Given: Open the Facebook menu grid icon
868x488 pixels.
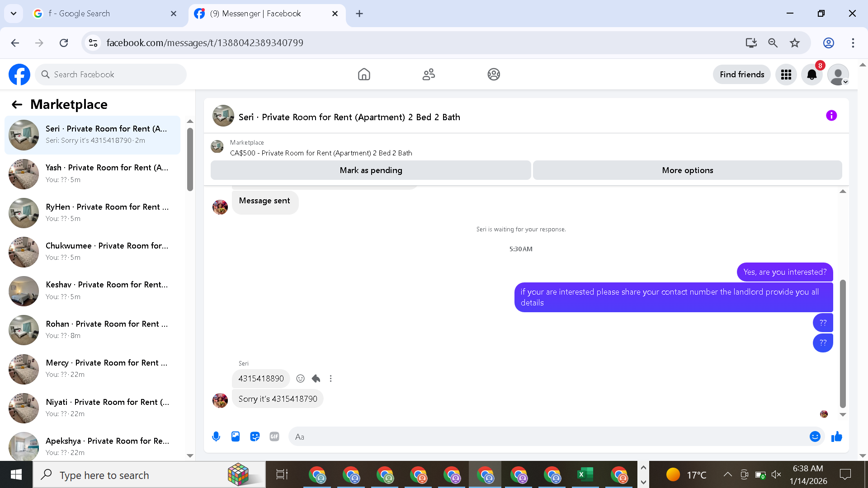Looking at the screenshot, I should [786, 75].
